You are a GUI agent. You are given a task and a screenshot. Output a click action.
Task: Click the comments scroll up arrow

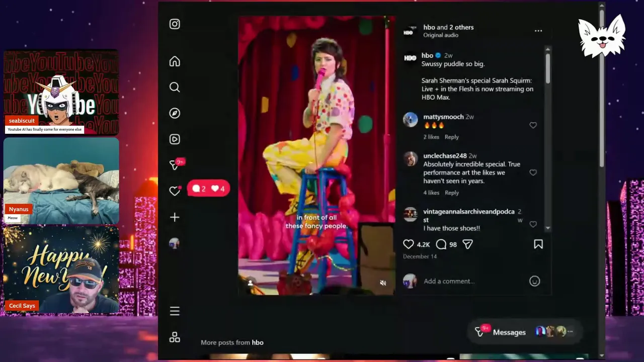[547, 49]
